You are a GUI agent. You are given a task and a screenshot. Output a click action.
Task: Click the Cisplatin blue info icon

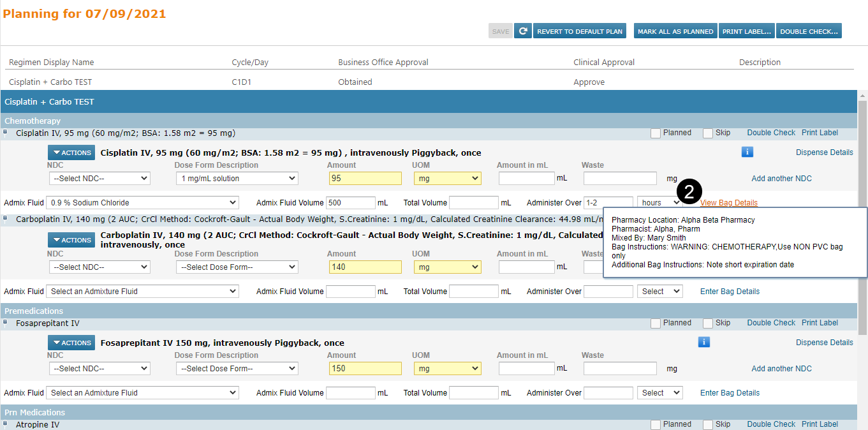tap(747, 152)
